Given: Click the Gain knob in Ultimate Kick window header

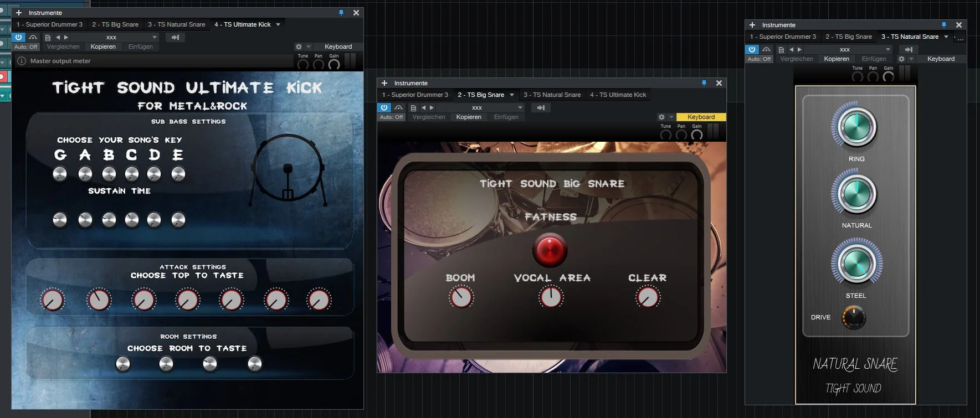Looking at the screenshot, I should pyautogui.click(x=334, y=64).
